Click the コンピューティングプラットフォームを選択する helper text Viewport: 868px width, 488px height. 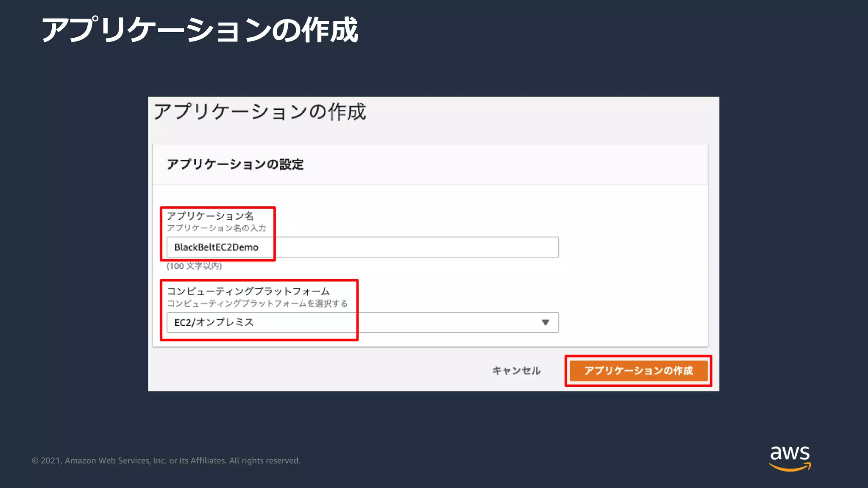tap(257, 303)
